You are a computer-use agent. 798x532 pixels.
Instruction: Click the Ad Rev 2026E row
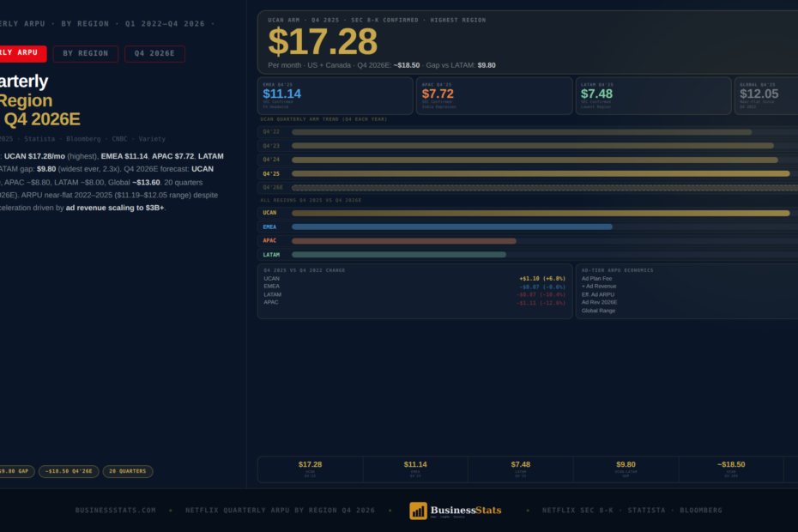click(x=689, y=302)
